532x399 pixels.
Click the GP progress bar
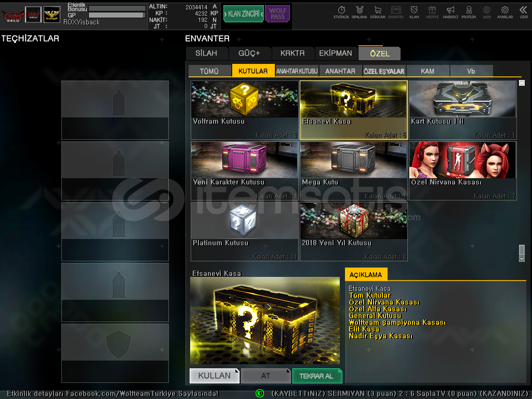coord(117,15)
